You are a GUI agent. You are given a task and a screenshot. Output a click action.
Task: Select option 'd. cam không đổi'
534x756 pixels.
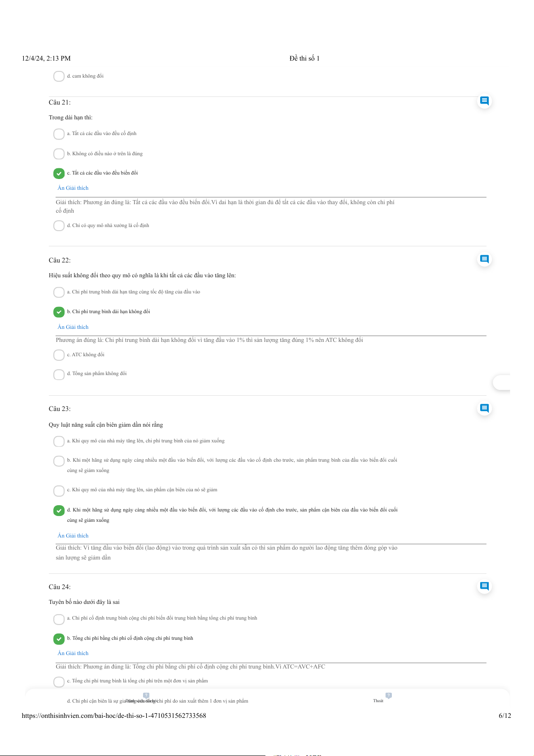(59, 76)
